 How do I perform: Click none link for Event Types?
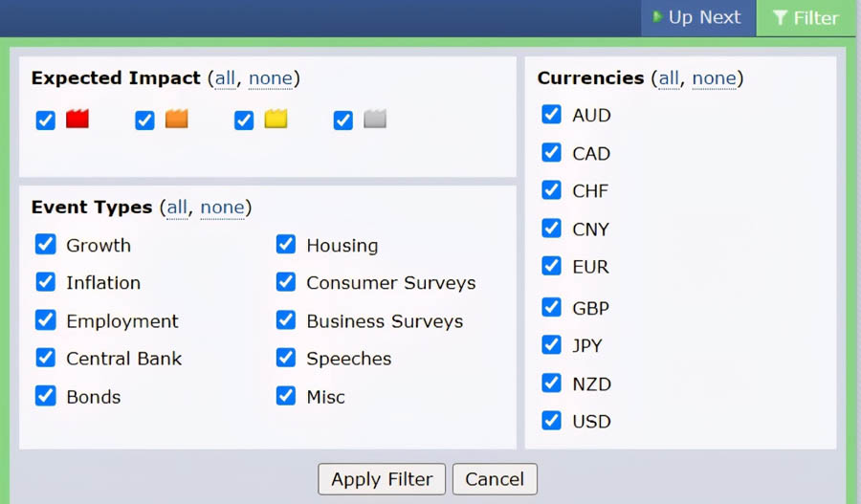click(222, 208)
